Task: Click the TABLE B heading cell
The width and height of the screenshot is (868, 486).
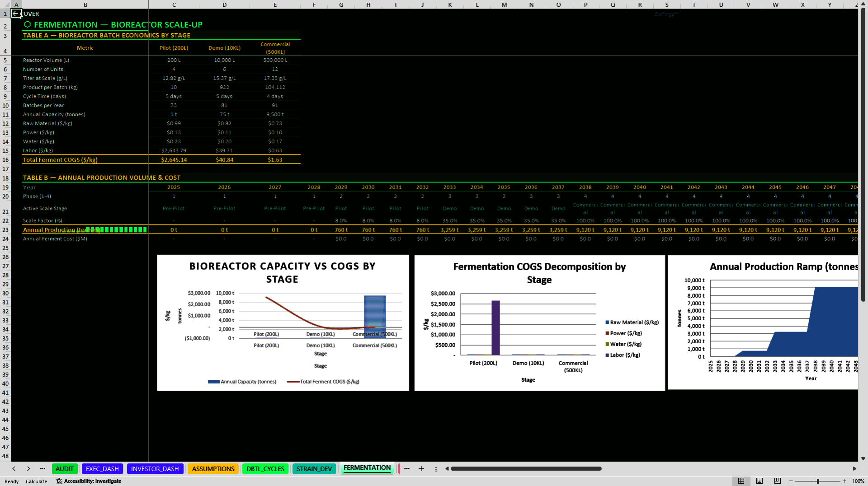Action: point(102,178)
